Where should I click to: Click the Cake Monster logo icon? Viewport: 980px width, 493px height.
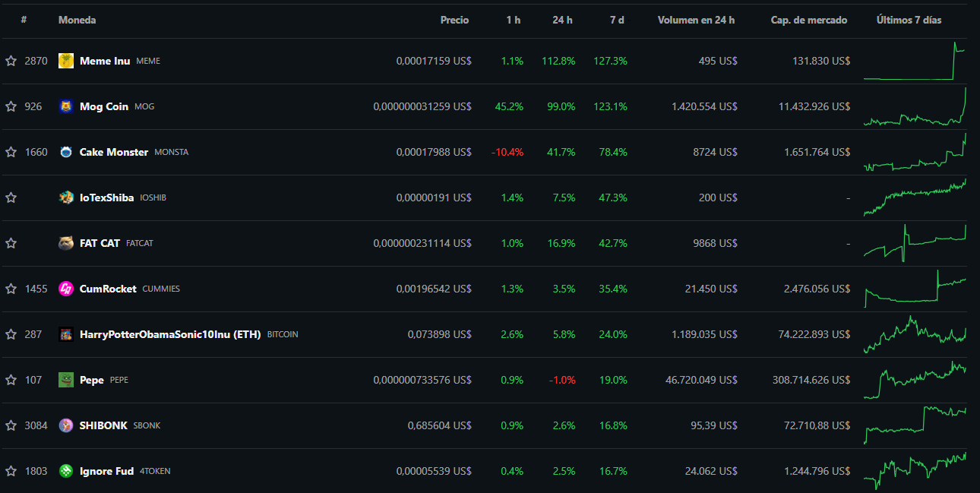66,152
